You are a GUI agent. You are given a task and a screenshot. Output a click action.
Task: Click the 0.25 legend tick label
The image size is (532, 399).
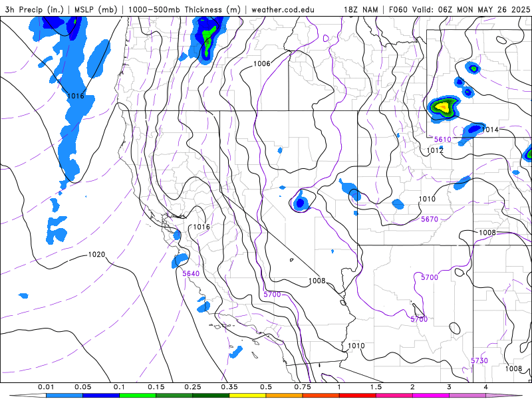coord(193,387)
